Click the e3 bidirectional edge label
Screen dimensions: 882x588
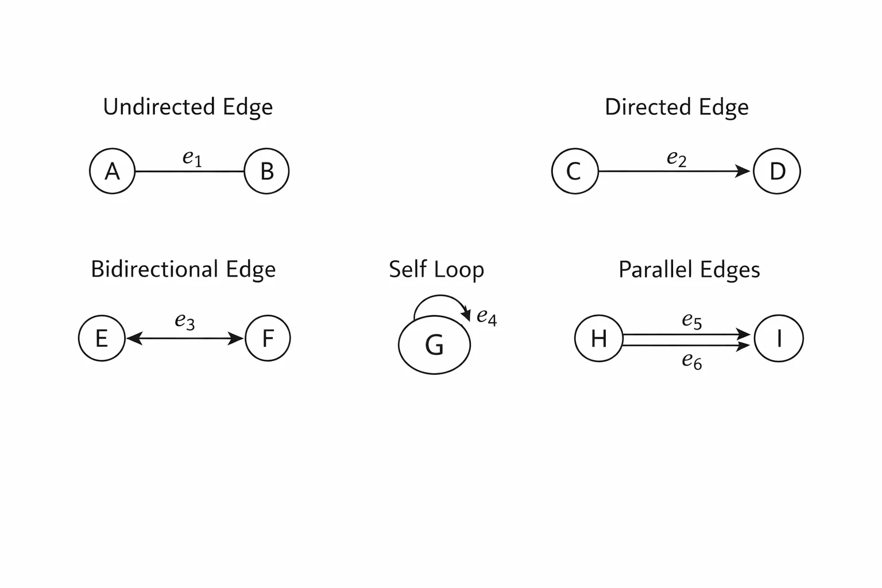point(185,322)
